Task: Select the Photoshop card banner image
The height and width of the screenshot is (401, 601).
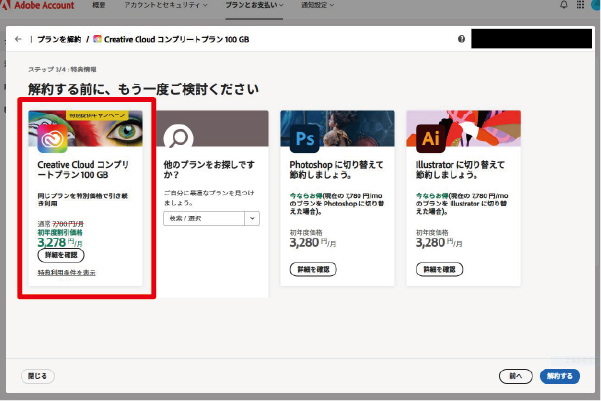Action: [337, 128]
